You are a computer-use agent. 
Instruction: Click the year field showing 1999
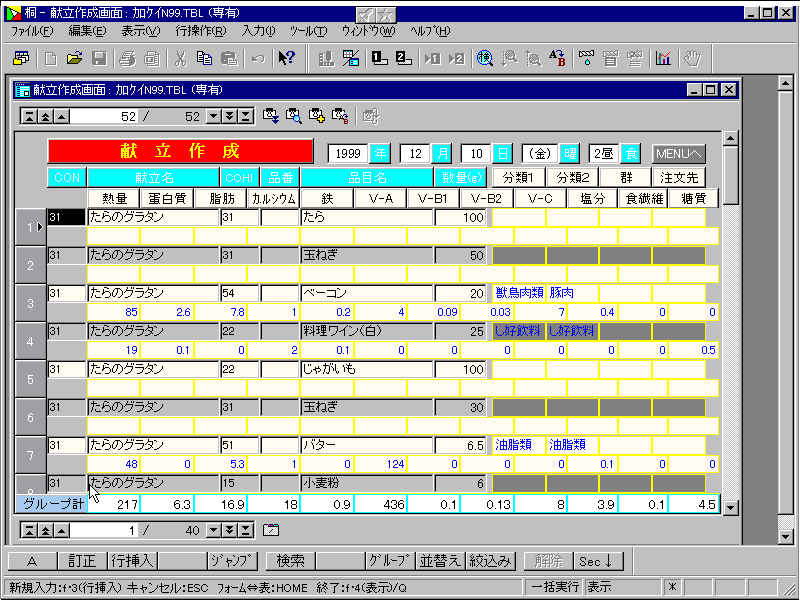(x=349, y=153)
